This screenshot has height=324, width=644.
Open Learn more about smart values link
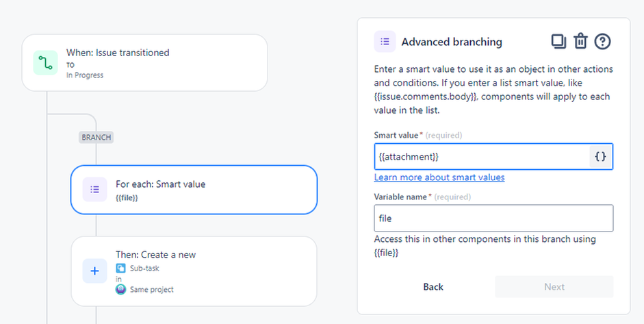439,177
